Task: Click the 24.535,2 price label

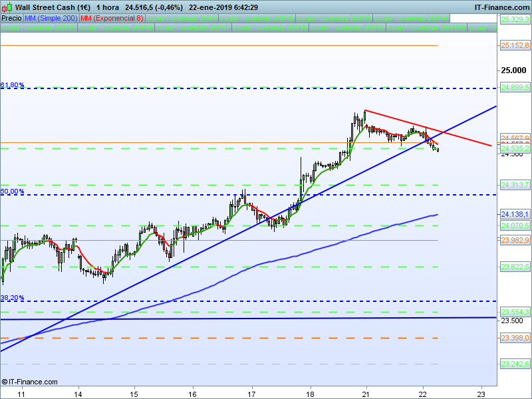Action: [515, 148]
